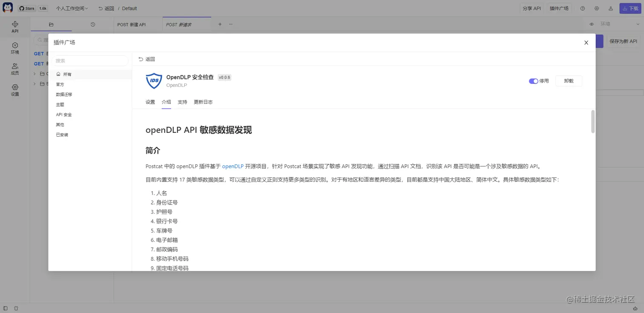Open the 设置 settings sidebar section
The width and height of the screenshot is (644, 313).
(x=15, y=90)
